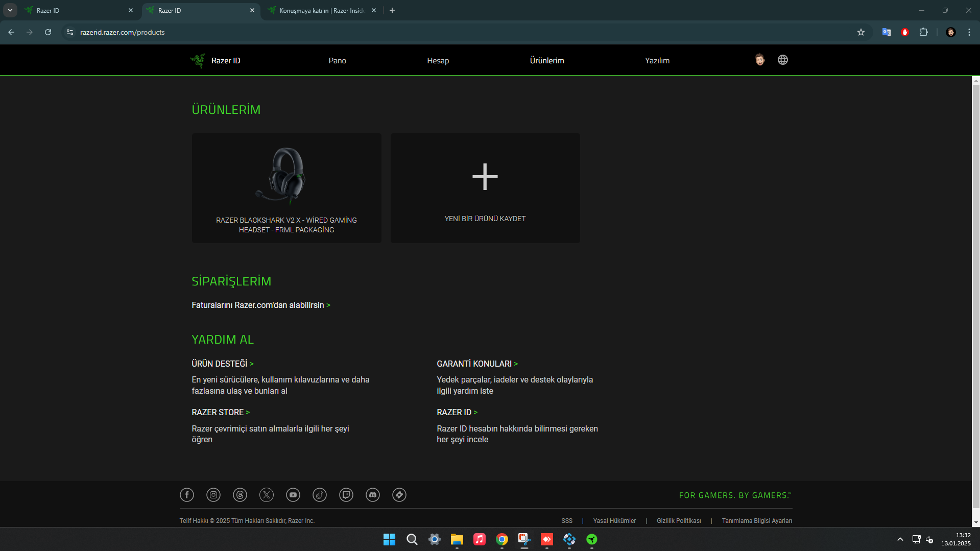Open Tanımlama Bilgisi Ayarları link
The width and height of the screenshot is (980, 551).
pos(757,521)
